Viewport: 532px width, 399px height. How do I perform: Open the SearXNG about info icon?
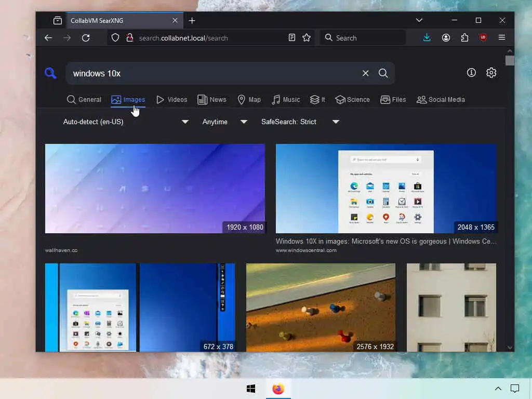[x=471, y=73]
